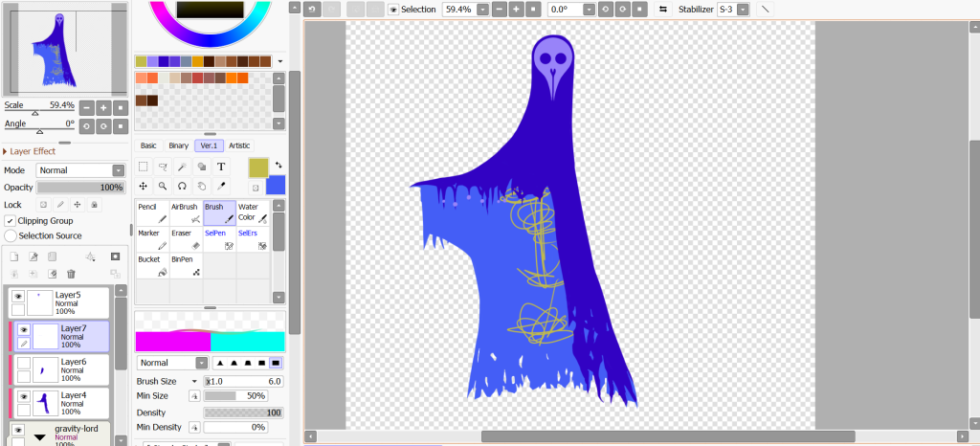
Task: Hide Layer7 using its eye icon
Action: point(24,330)
